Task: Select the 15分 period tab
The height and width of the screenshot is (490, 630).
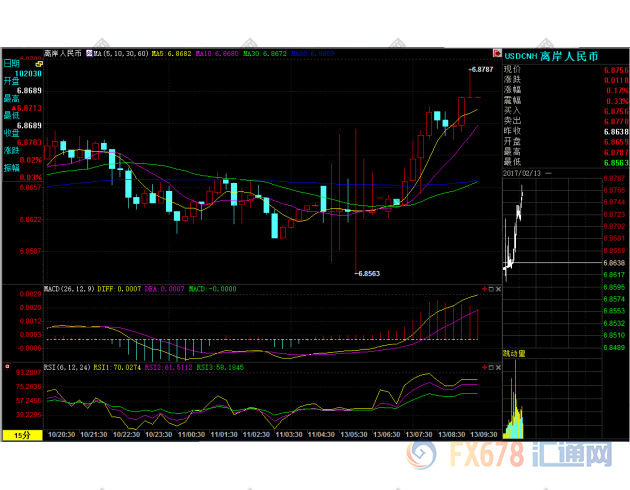Action: pyautogui.click(x=22, y=435)
